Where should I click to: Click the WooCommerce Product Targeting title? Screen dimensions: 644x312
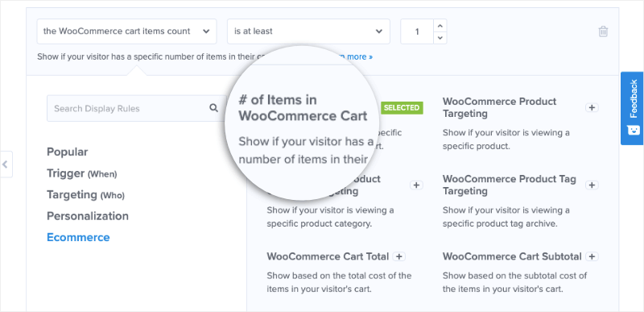[499, 107]
